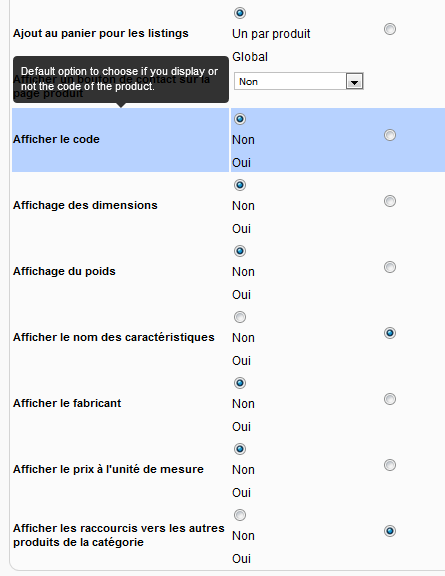
Task: Enable the "Oui" radio for Afficher le code
Action: click(390, 135)
